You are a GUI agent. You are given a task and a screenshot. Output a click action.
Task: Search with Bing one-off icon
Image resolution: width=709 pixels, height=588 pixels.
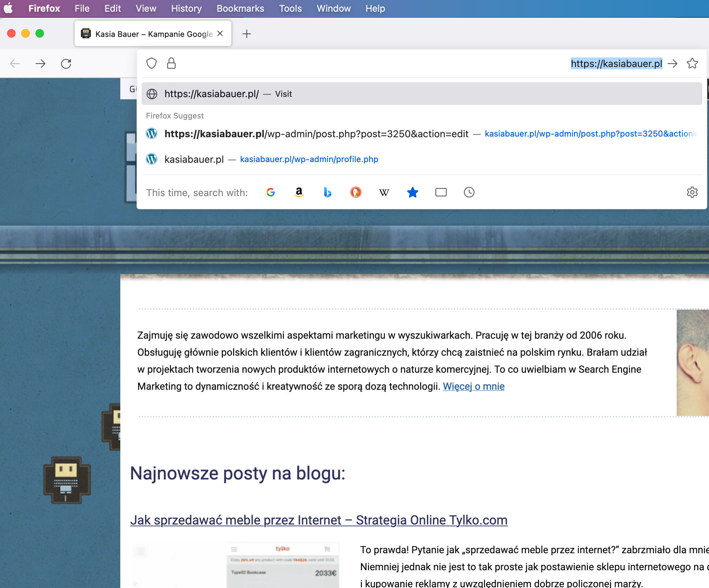pyautogui.click(x=327, y=192)
